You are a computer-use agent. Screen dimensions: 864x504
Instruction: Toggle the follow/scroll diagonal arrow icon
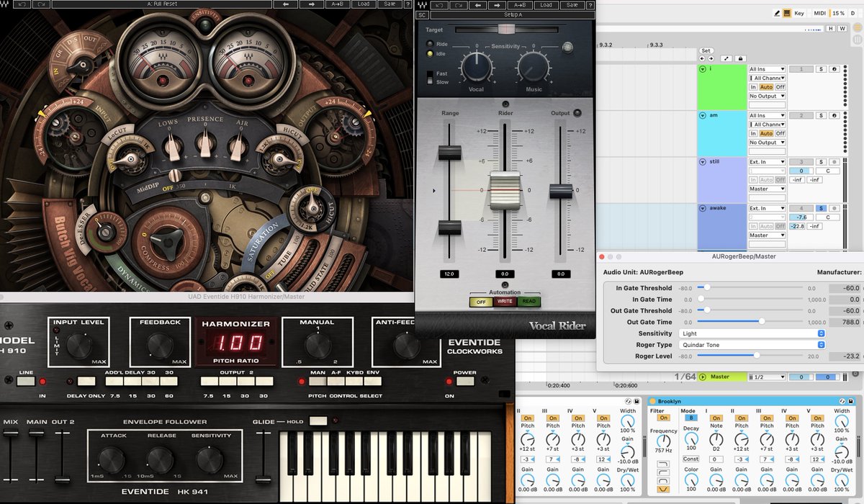tap(726, 58)
